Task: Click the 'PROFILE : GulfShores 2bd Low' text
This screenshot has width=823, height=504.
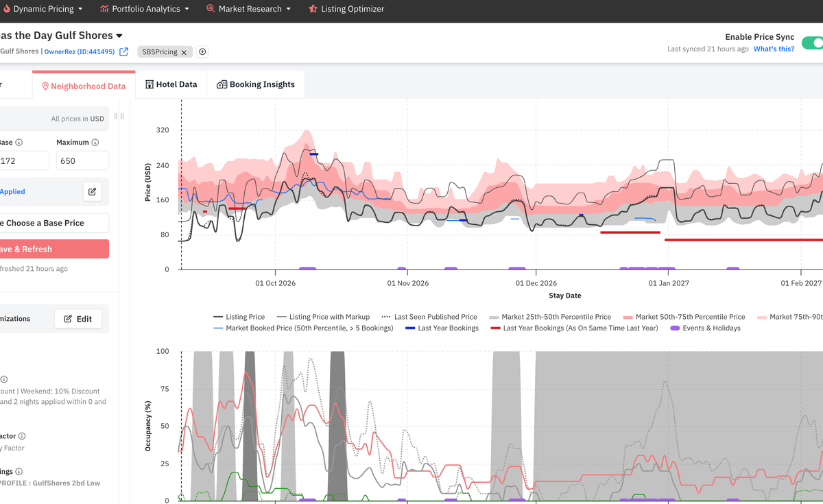Action: coord(50,483)
